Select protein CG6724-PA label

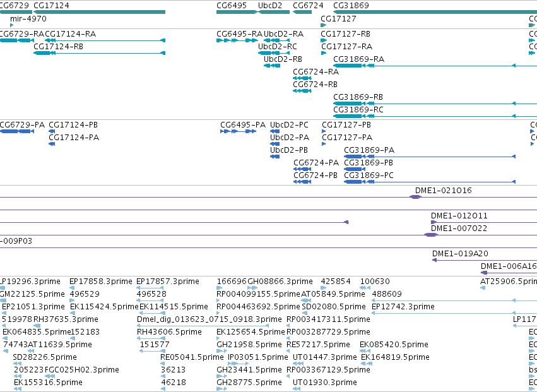(x=316, y=163)
